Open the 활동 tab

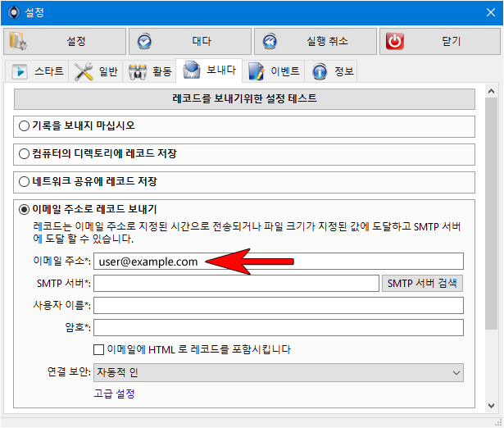[x=149, y=71]
